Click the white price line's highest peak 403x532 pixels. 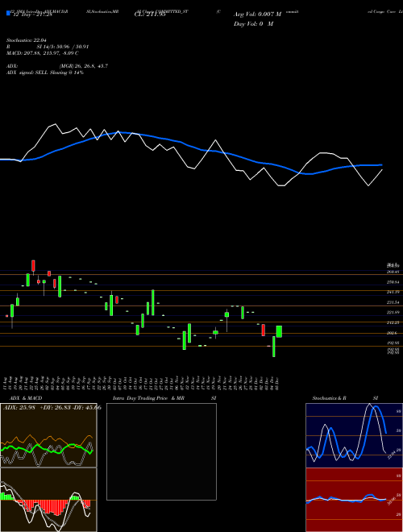(x=56, y=124)
